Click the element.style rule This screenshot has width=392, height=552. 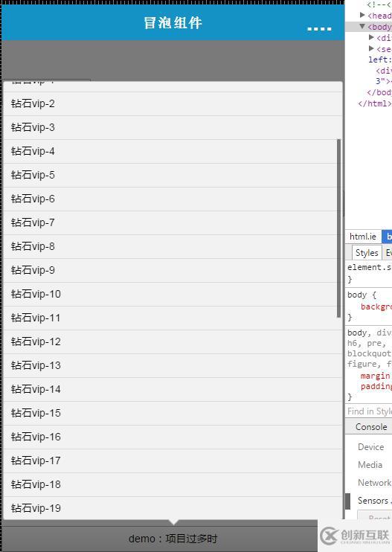pyautogui.click(x=369, y=268)
